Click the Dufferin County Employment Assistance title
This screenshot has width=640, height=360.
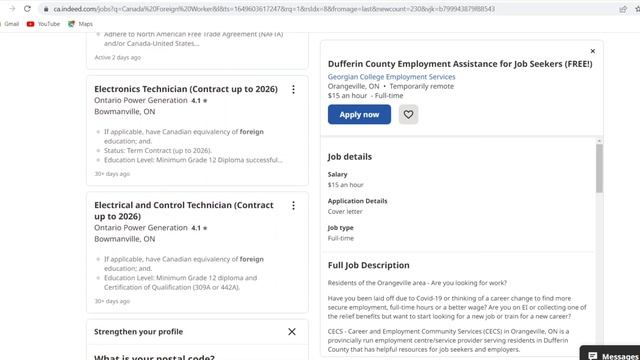pos(460,64)
